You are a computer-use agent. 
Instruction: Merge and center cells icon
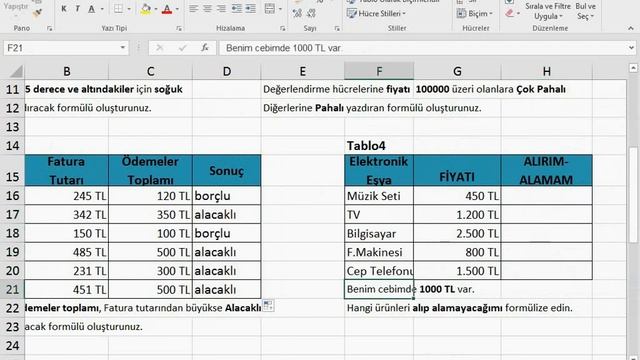pyautogui.click(x=269, y=9)
